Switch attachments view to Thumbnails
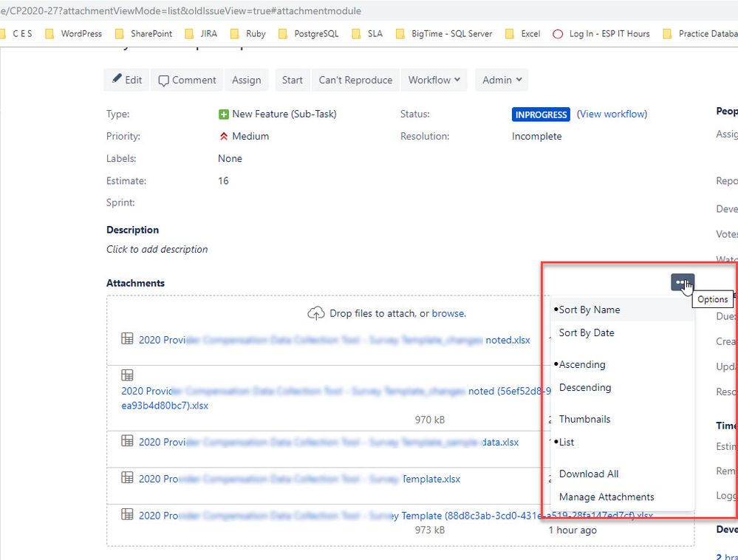738x560 pixels. 622,420
